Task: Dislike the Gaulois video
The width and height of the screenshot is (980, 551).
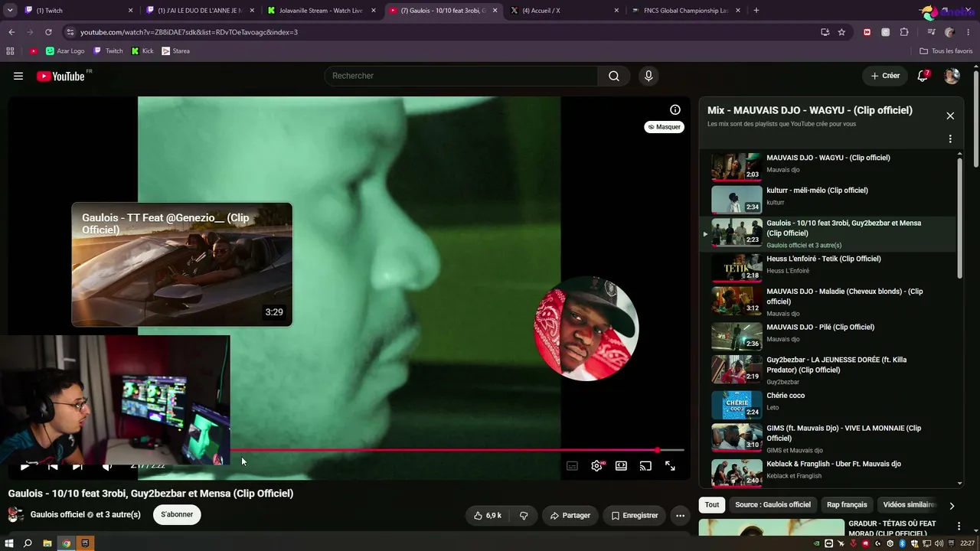Action: pyautogui.click(x=524, y=516)
